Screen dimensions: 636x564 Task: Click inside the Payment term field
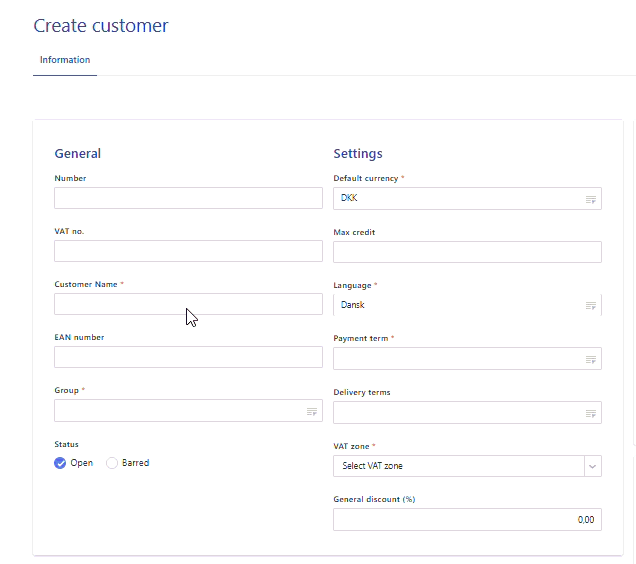[455, 359]
